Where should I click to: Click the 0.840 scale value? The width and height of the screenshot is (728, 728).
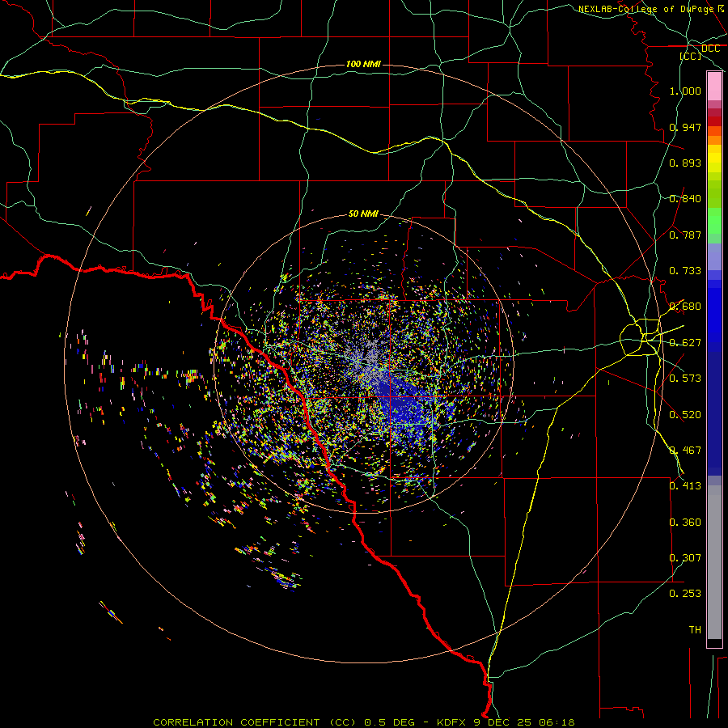(x=685, y=199)
